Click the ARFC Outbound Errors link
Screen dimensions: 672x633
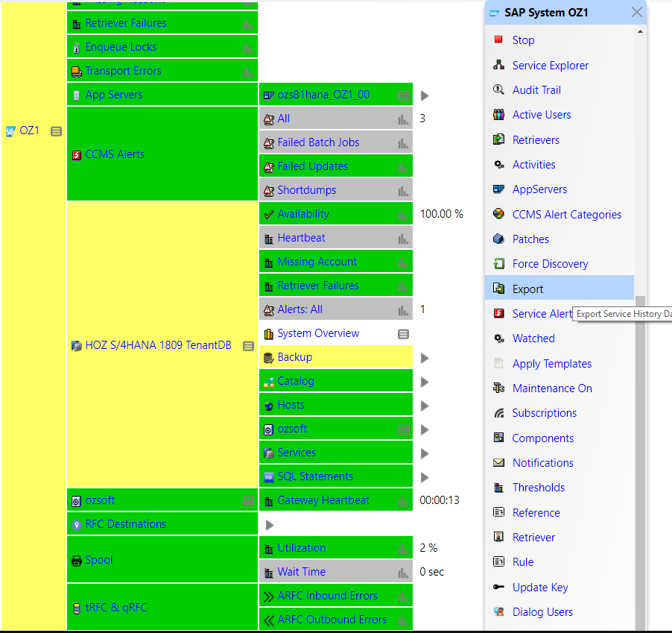click(332, 620)
